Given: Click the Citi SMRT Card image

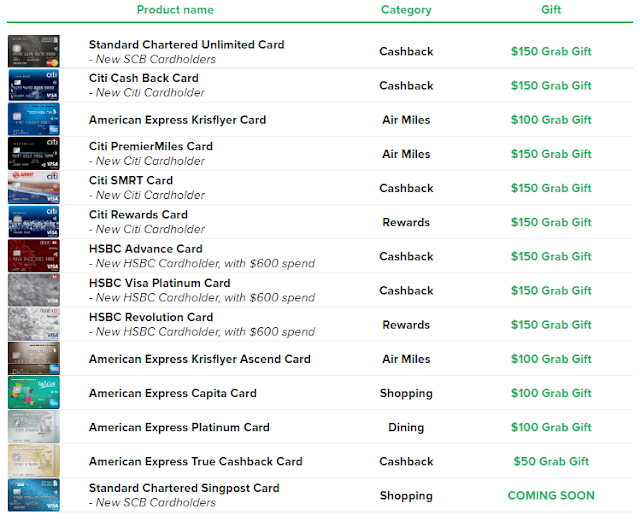Looking at the screenshot, I should (x=33, y=187).
